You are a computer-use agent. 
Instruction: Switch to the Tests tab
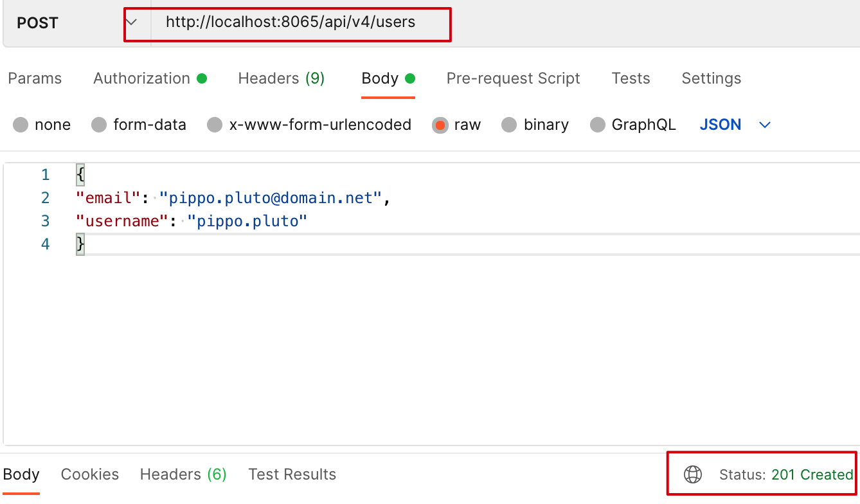(x=631, y=78)
